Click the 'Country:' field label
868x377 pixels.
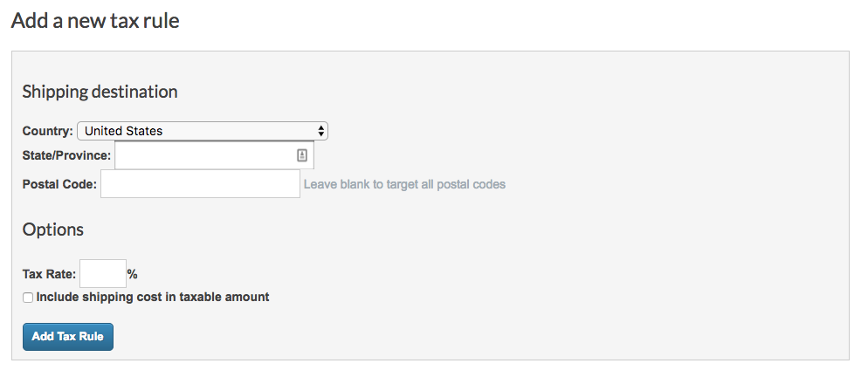click(48, 131)
